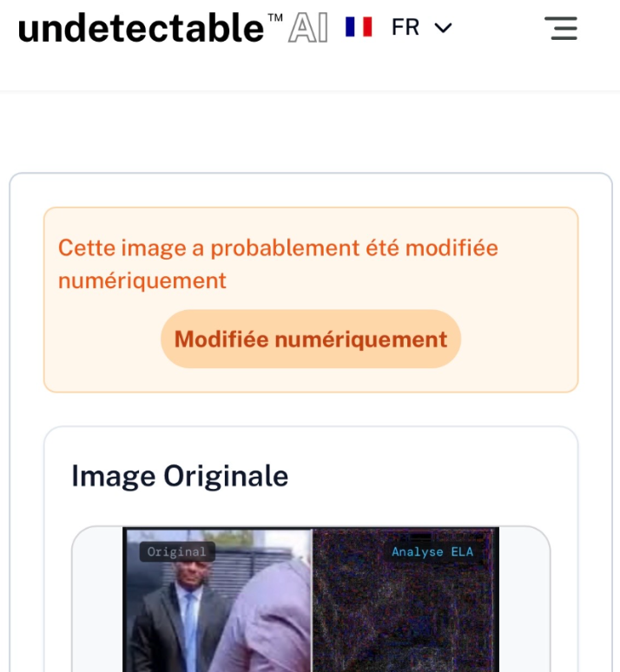Image resolution: width=620 pixels, height=672 pixels.
Task: Expand the FR language chevron
Action: pos(443,29)
